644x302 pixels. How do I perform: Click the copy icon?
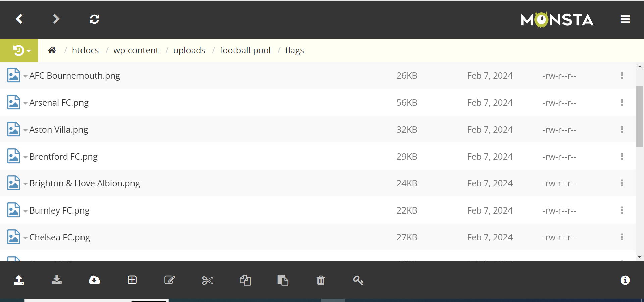(x=245, y=280)
